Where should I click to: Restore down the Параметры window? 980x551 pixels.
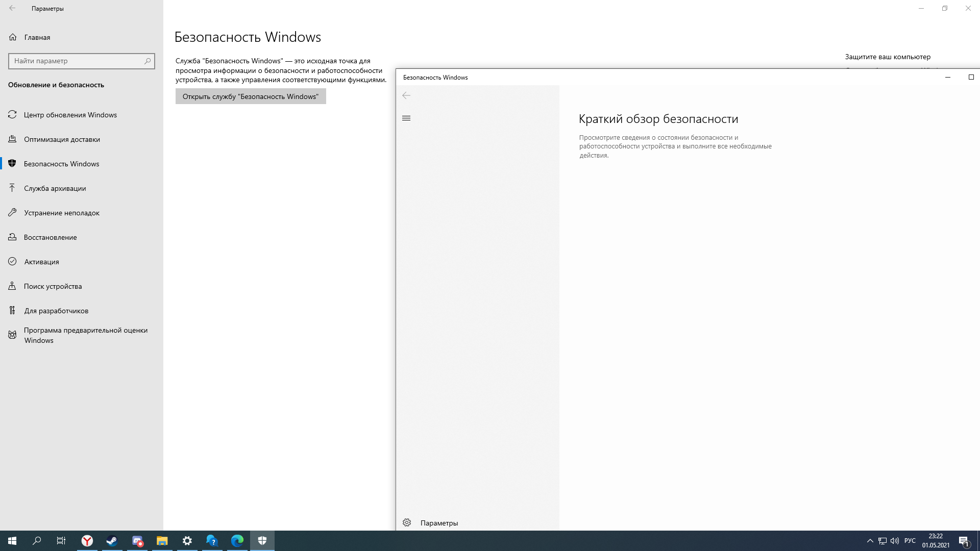coord(945,8)
